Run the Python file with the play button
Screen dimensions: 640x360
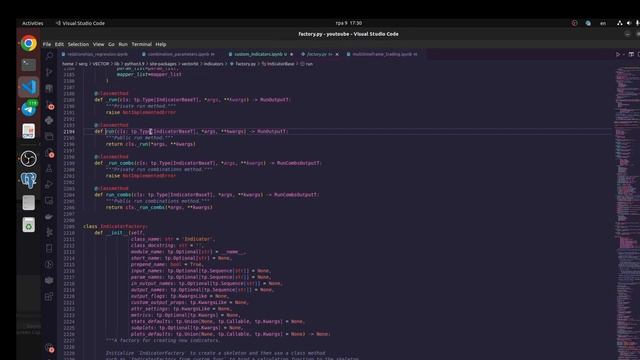[618, 54]
